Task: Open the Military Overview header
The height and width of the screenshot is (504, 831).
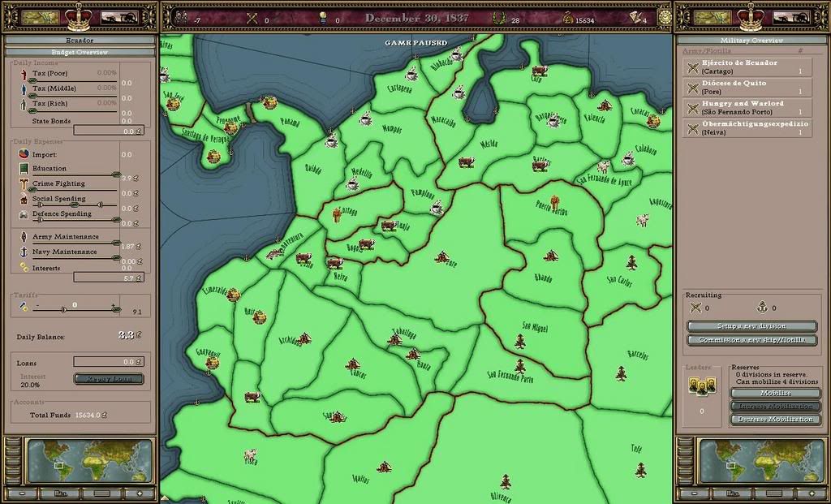Action: click(752, 39)
